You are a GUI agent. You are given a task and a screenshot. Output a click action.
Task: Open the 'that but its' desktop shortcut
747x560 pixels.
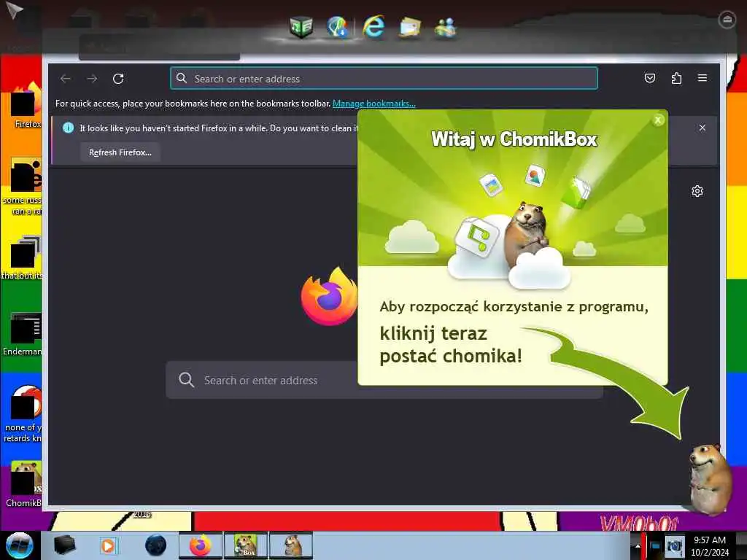click(x=23, y=257)
